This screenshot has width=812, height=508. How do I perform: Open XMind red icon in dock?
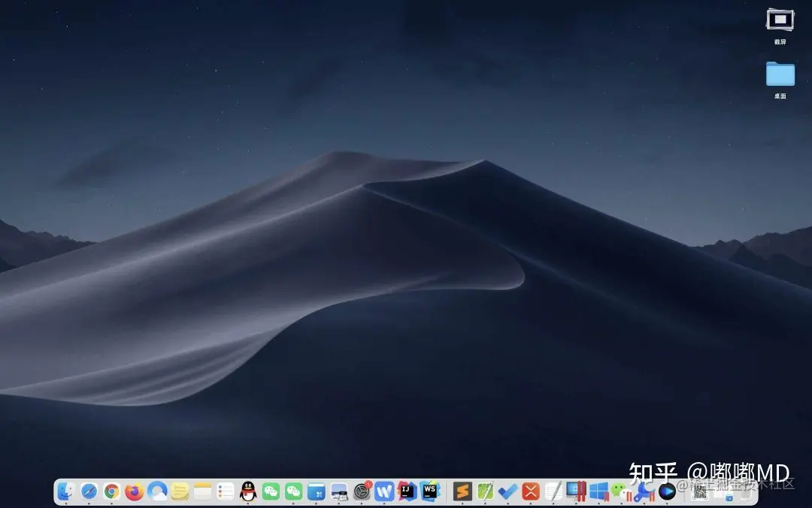[x=531, y=491]
